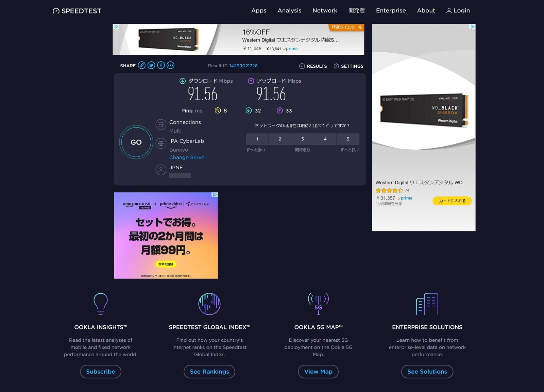544x392 pixels.
Task: Click the See Rankings button
Action: coord(209,372)
